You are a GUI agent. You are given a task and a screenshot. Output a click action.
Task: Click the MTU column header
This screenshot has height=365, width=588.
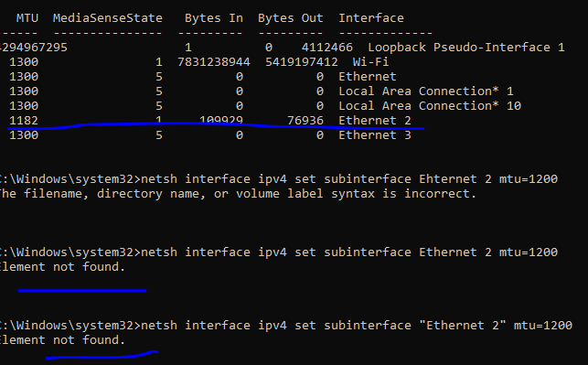27,17
